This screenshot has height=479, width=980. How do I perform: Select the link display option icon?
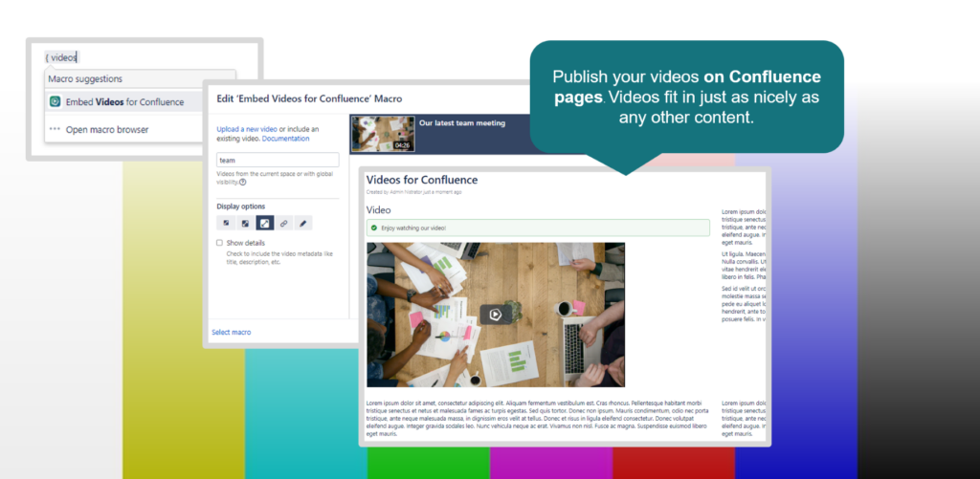click(283, 223)
